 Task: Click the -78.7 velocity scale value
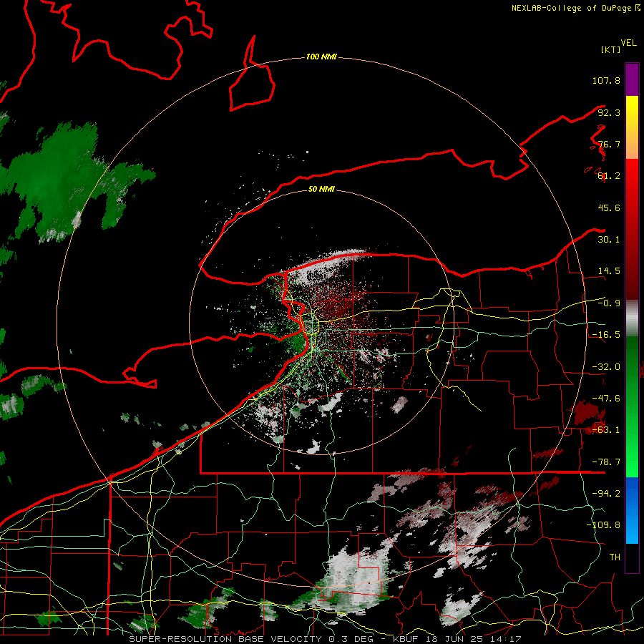tap(606, 462)
